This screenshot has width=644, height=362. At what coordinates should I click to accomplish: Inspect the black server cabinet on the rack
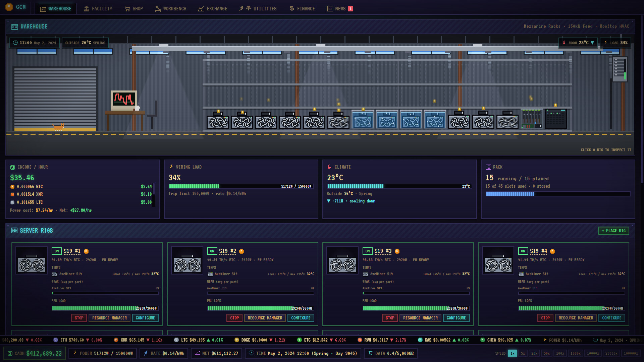coord(556,118)
